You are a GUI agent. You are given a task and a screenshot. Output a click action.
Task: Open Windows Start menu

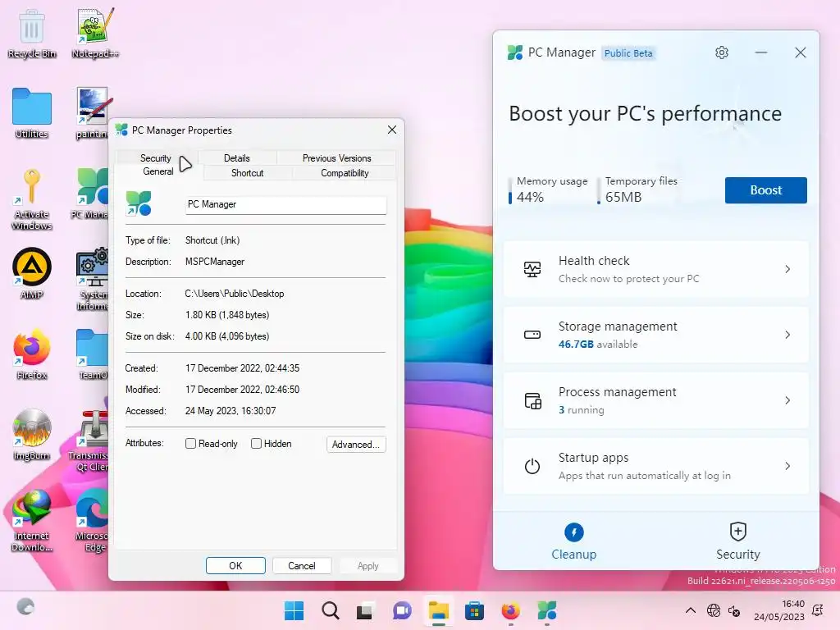tap(294, 610)
